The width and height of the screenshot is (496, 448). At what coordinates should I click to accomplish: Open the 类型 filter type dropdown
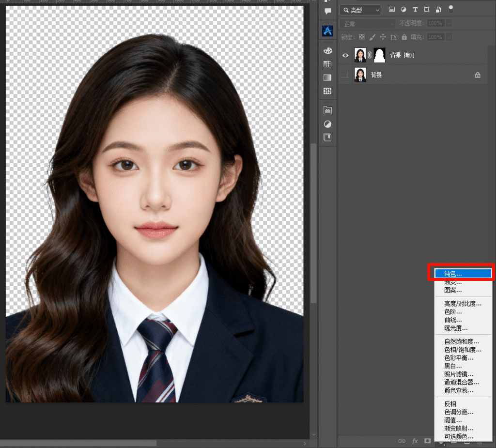[x=360, y=10]
